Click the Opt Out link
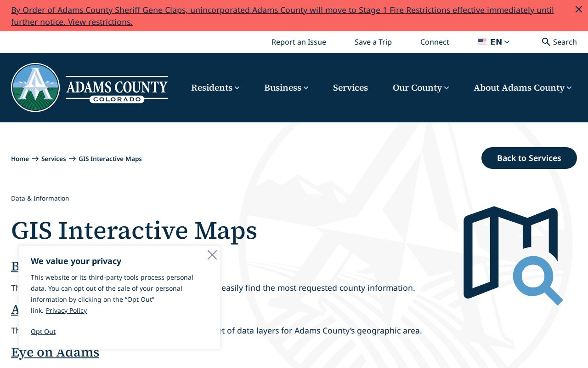This screenshot has height=368, width=588. tap(43, 332)
